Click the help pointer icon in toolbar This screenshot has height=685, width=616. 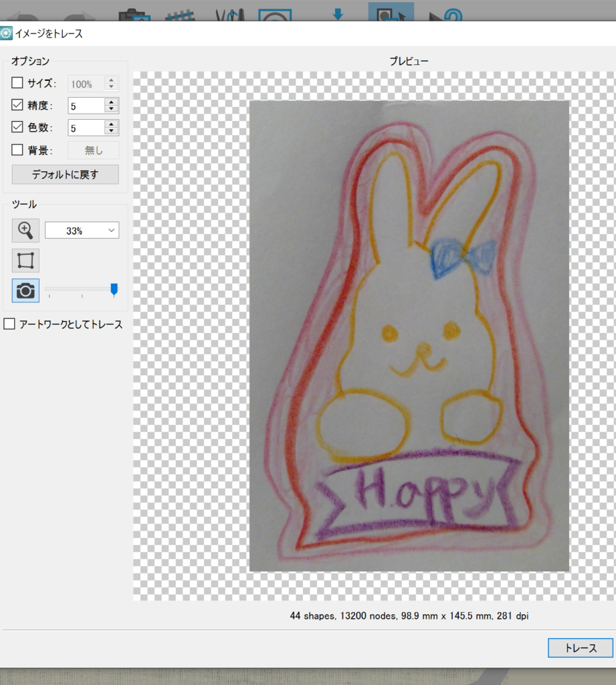(x=445, y=15)
